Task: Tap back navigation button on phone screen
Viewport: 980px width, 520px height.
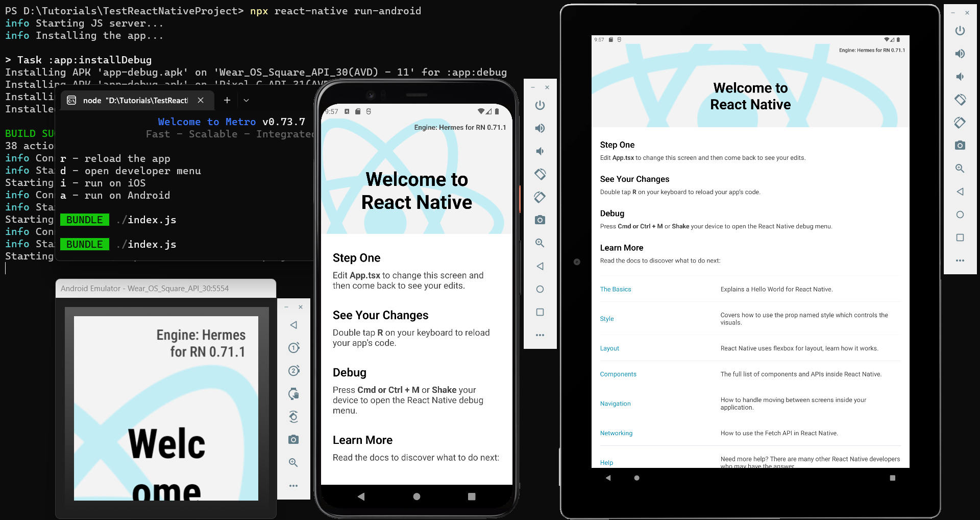Action: click(361, 497)
